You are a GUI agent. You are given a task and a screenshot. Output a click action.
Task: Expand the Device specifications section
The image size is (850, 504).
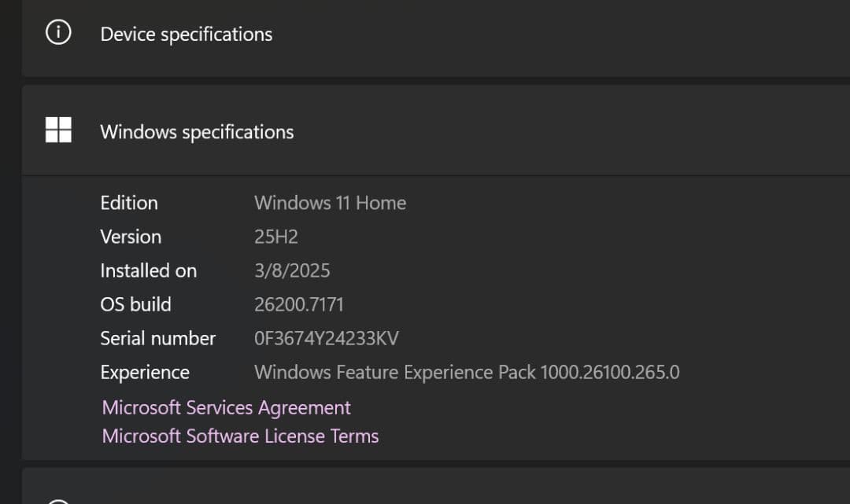tap(186, 34)
